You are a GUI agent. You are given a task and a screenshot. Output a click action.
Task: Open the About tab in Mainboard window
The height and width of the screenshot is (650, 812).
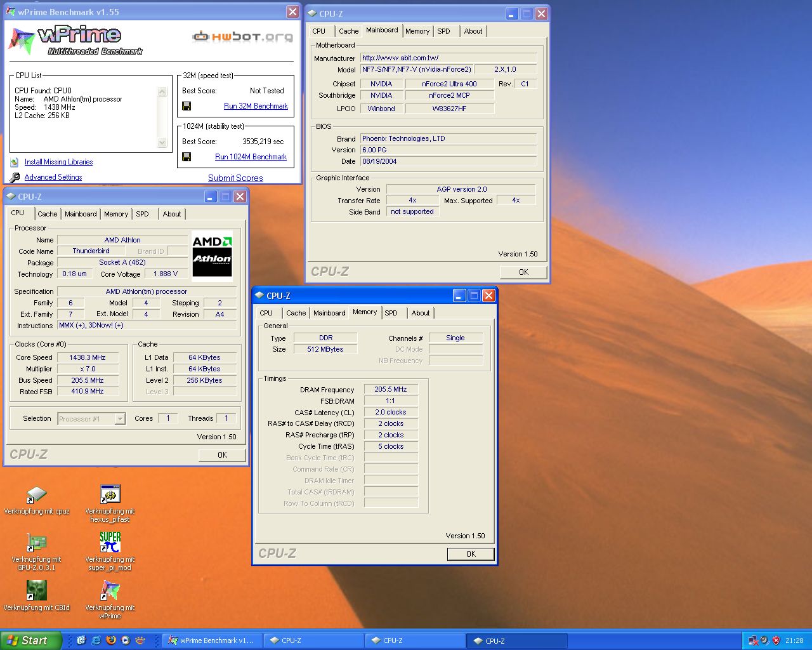click(473, 31)
